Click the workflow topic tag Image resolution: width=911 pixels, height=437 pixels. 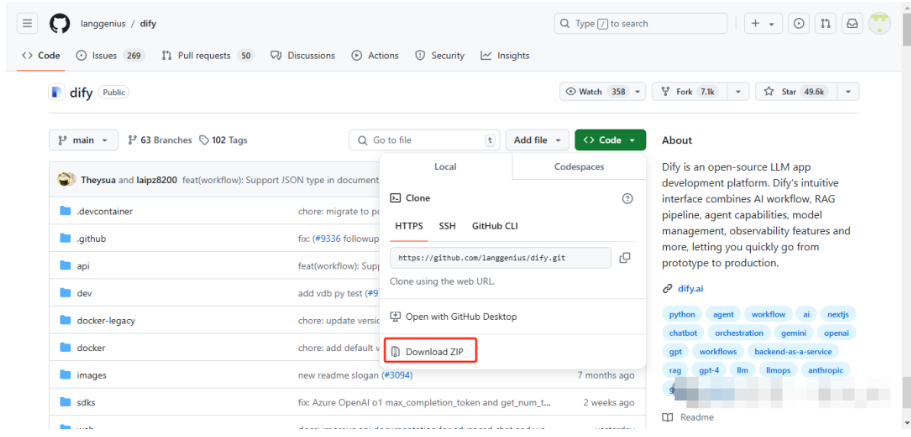(768, 314)
